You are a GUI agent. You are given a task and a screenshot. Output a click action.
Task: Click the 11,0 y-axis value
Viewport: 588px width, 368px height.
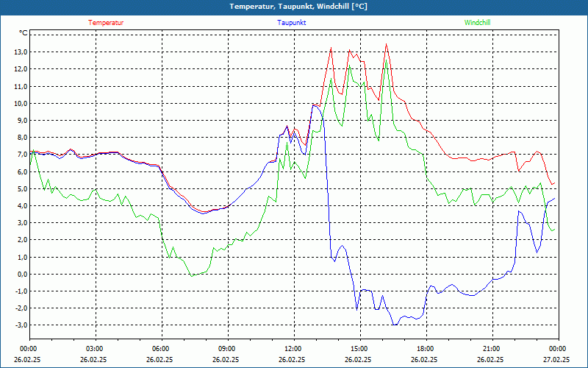[21, 86]
